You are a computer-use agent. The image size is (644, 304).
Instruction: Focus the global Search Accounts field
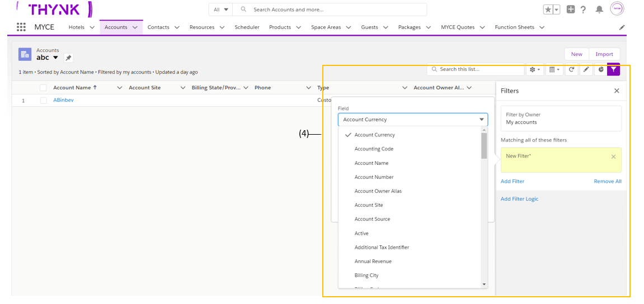tap(330, 9)
